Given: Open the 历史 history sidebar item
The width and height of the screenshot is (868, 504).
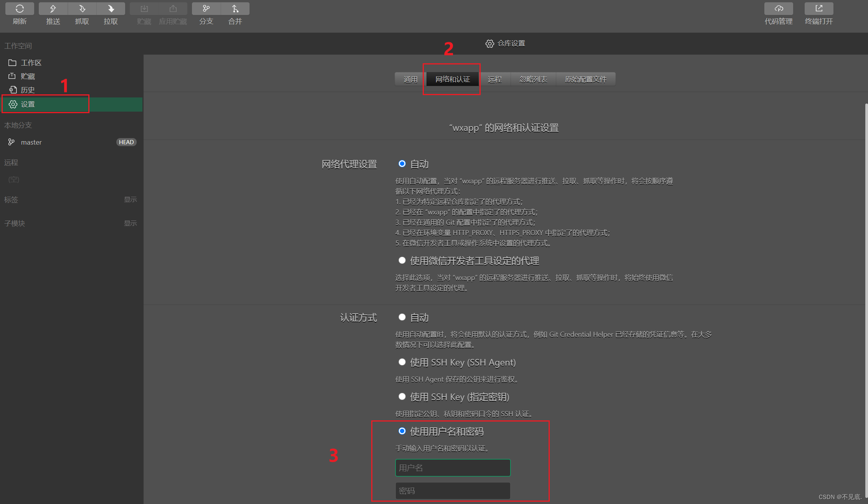Looking at the screenshot, I should point(71,90).
